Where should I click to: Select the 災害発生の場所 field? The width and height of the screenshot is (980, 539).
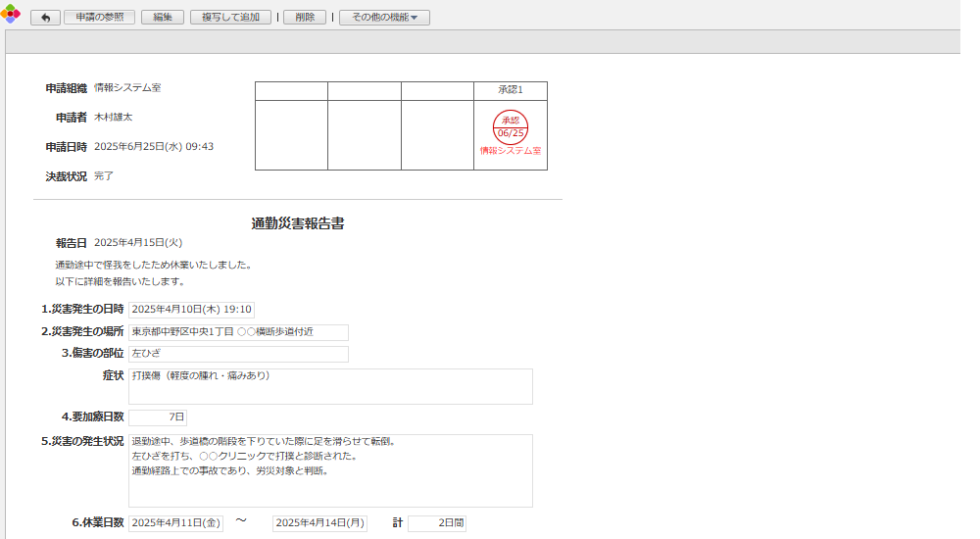pyautogui.click(x=238, y=332)
